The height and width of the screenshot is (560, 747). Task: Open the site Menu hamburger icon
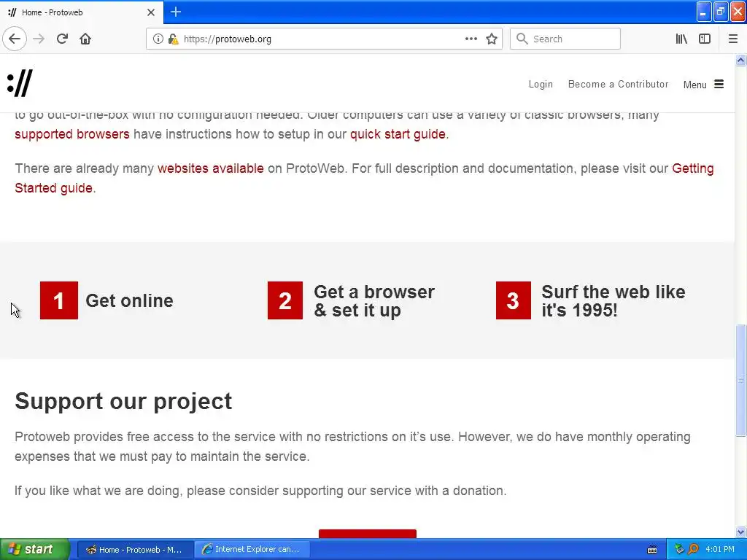[x=719, y=85]
